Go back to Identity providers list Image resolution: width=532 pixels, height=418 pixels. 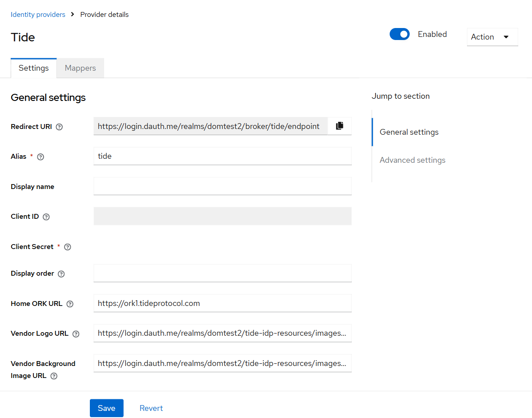[38, 15]
